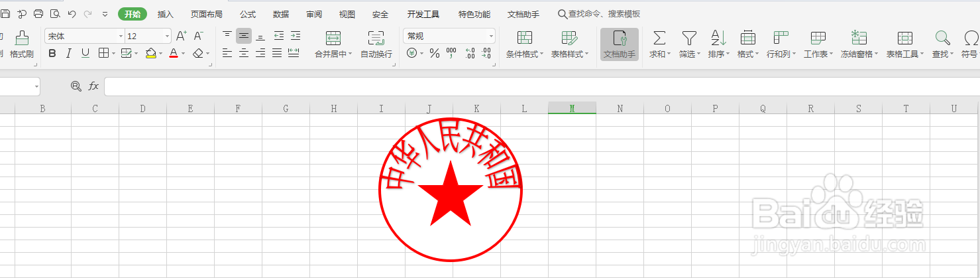
Task: Apply cell borders icon
Action: 103,53
